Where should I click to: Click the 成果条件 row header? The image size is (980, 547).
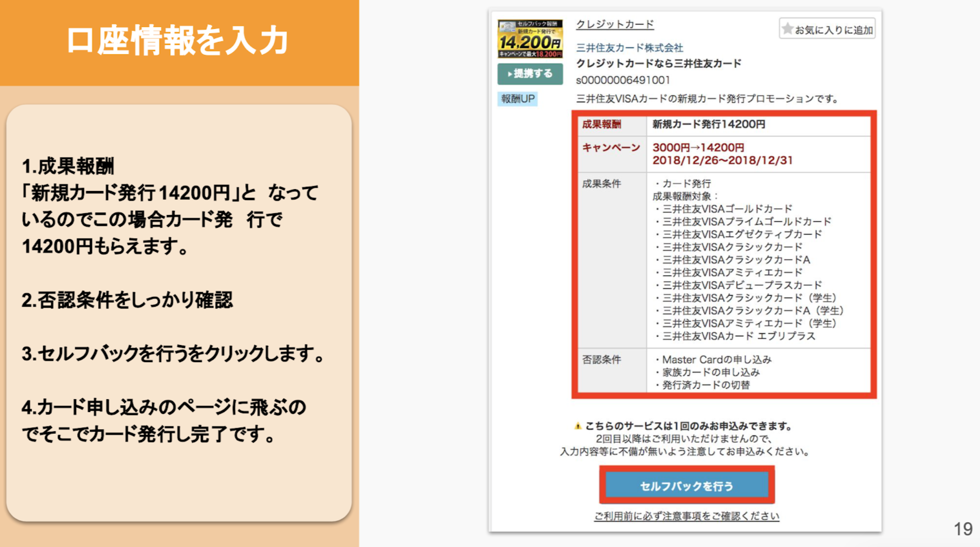612,260
